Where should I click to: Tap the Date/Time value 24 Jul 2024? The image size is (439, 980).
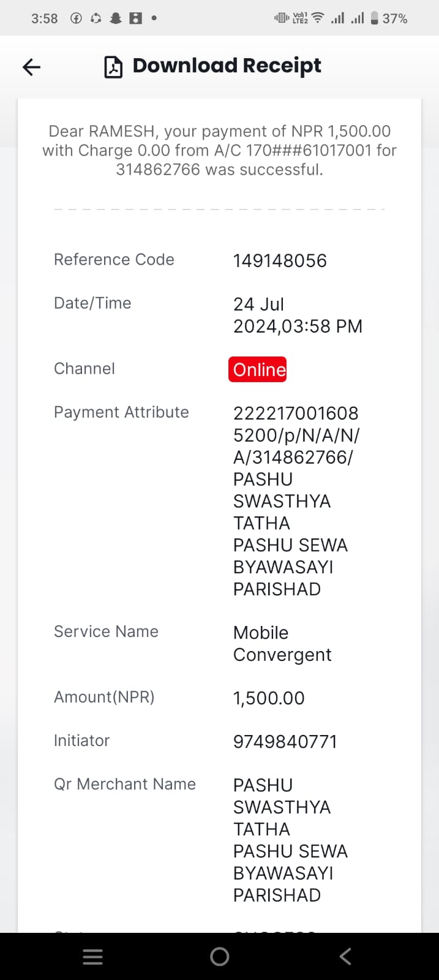(298, 315)
